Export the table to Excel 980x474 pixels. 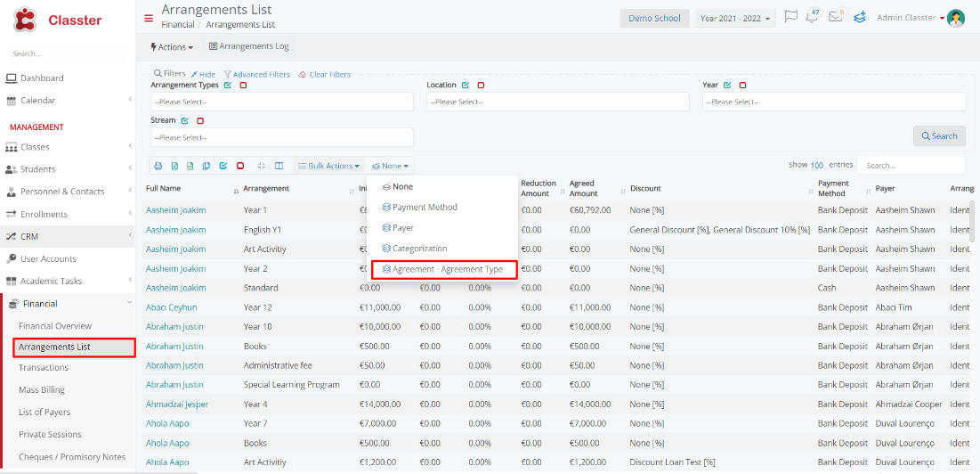(x=175, y=166)
